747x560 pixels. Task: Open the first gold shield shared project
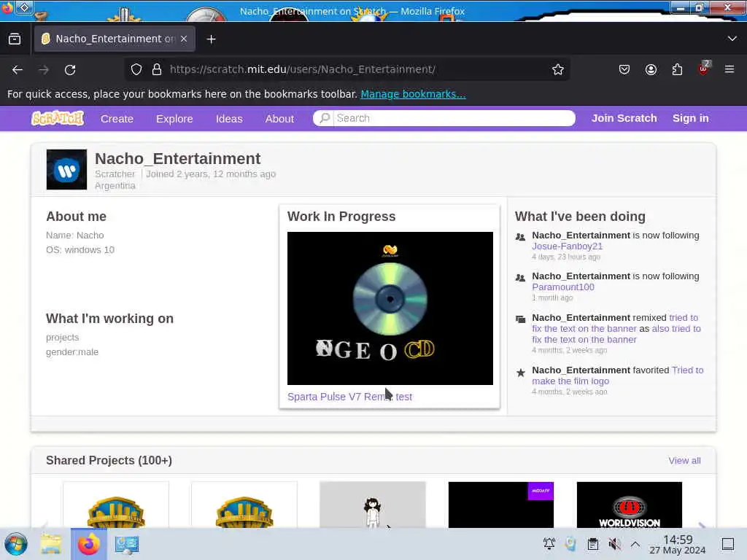(116, 505)
